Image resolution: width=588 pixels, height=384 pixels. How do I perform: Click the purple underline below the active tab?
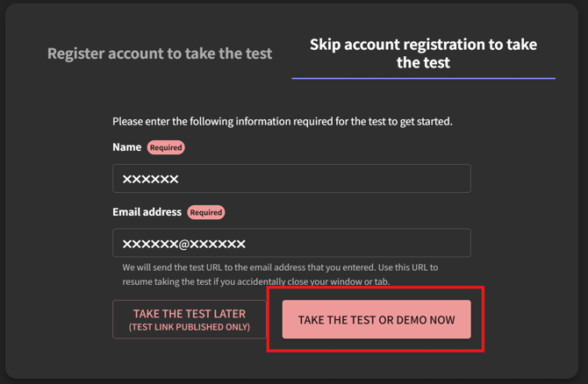coord(423,78)
